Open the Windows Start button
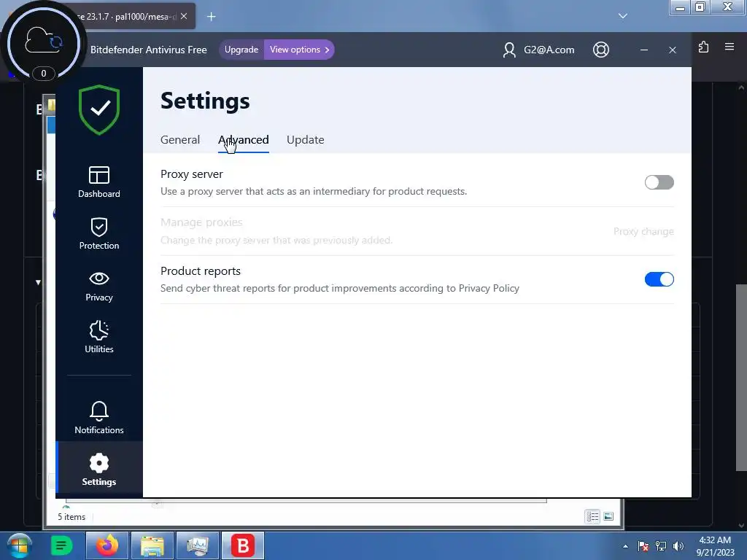747x560 pixels. (20, 545)
